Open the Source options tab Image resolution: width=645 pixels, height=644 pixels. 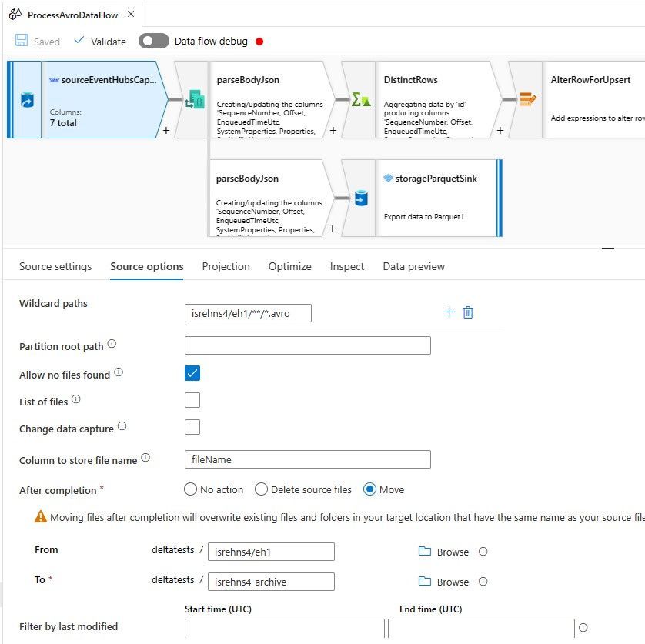click(147, 266)
